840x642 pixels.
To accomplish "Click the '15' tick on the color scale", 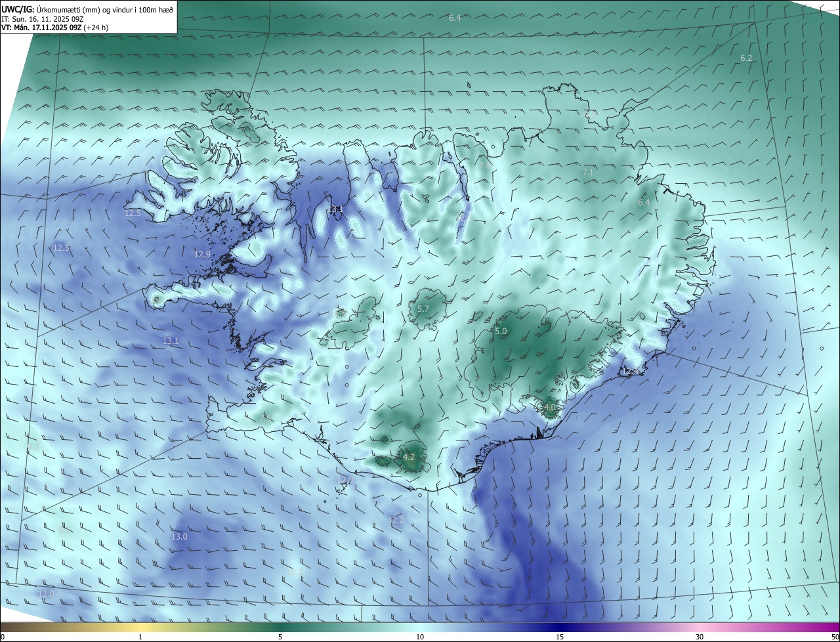I will [560, 637].
